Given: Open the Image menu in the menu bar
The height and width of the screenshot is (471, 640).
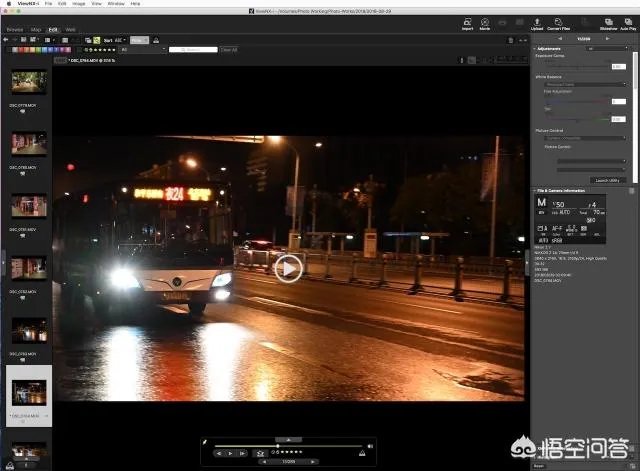Looking at the screenshot, I should pos(77,4).
